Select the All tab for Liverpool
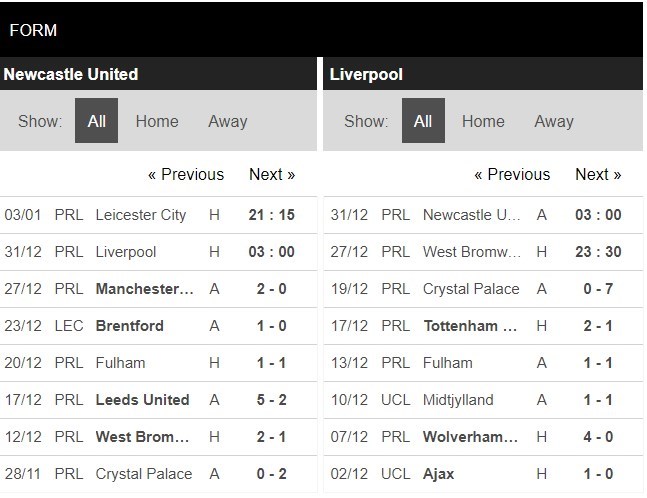Image resolution: width=647 pixels, height=498 pixels. pyautogui.click(x=423, y=121)
